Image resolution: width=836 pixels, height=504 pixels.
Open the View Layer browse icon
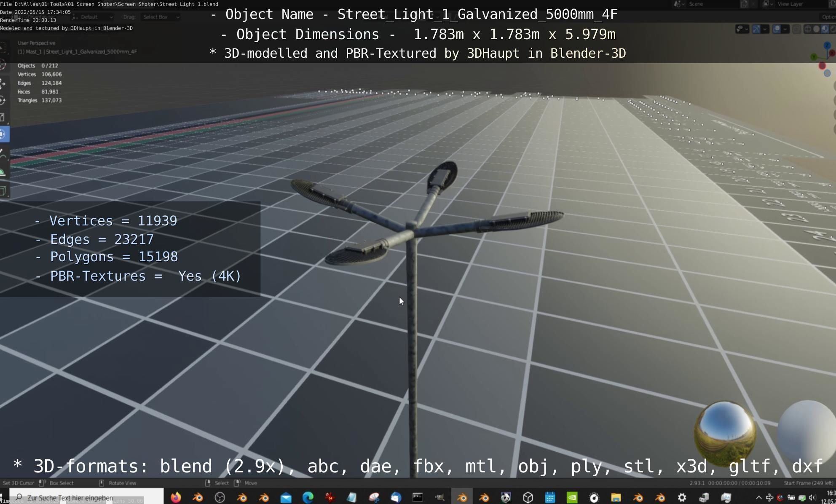point(768,4)
